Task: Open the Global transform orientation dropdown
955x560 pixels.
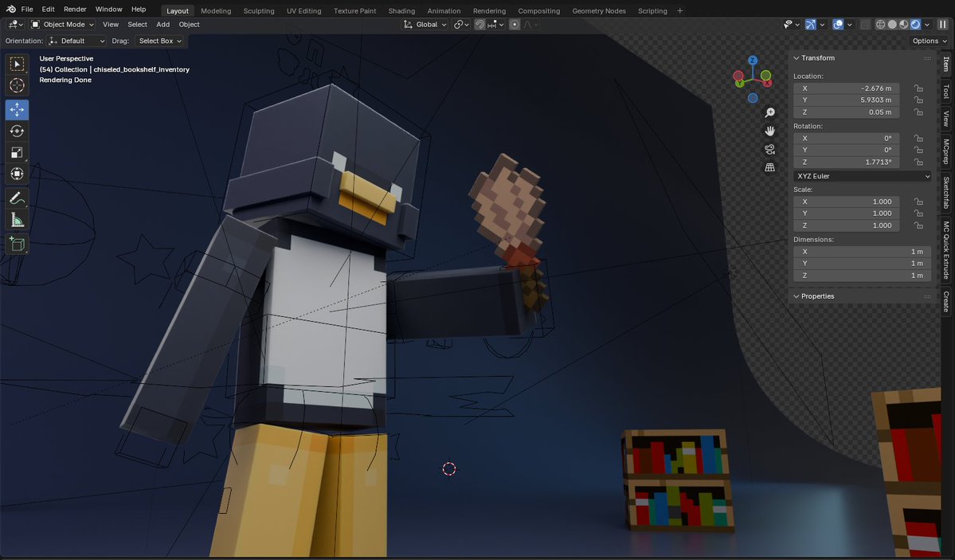Action: click(x=425, y=25)
